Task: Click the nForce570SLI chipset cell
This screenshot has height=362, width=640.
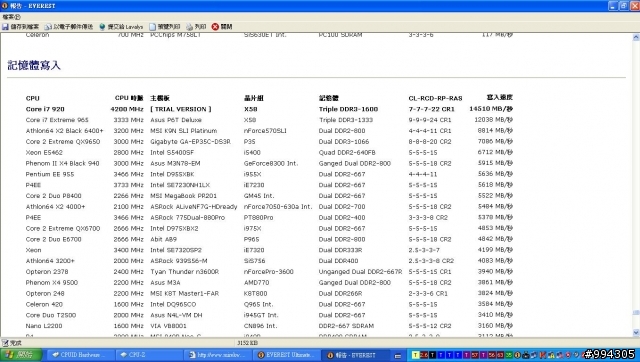Action: [x=265, y=131]
